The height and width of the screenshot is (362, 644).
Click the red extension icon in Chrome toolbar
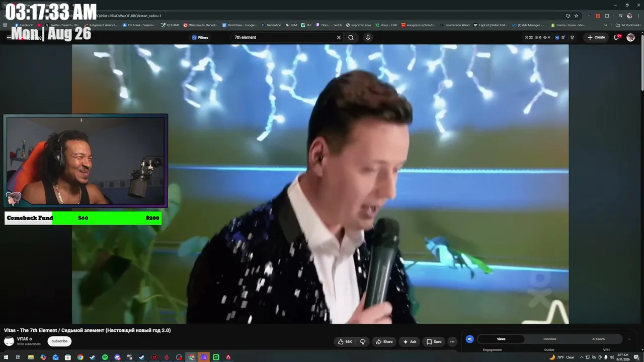coord(598,16)
